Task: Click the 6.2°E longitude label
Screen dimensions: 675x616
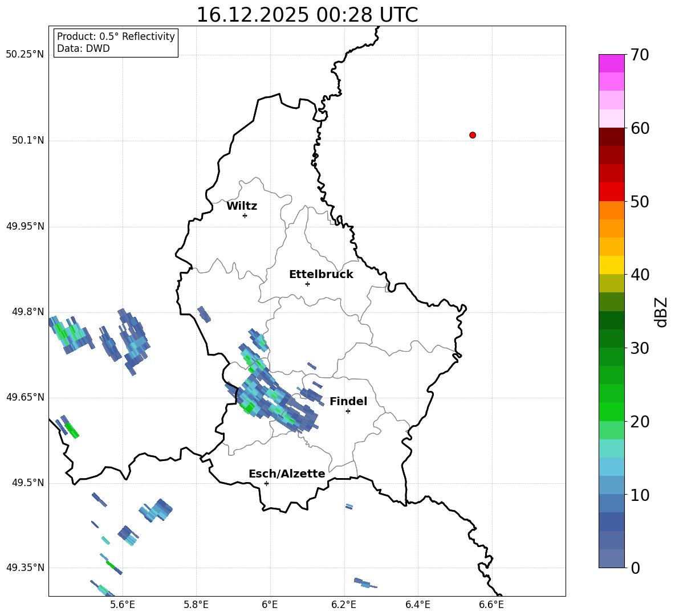Action: (x=344, y=605)
